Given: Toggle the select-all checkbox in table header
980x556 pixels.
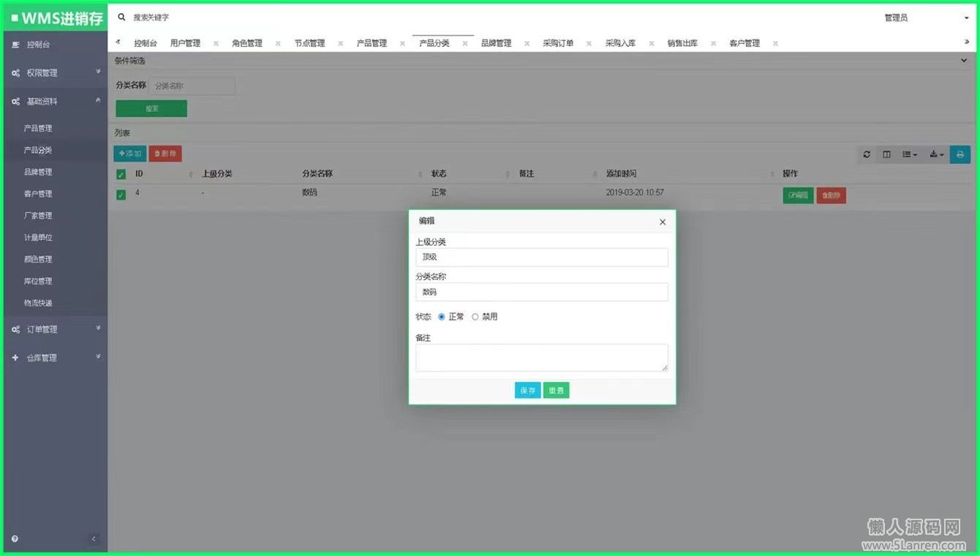Looking at the screenshot, I should click(x=121, y=174).
